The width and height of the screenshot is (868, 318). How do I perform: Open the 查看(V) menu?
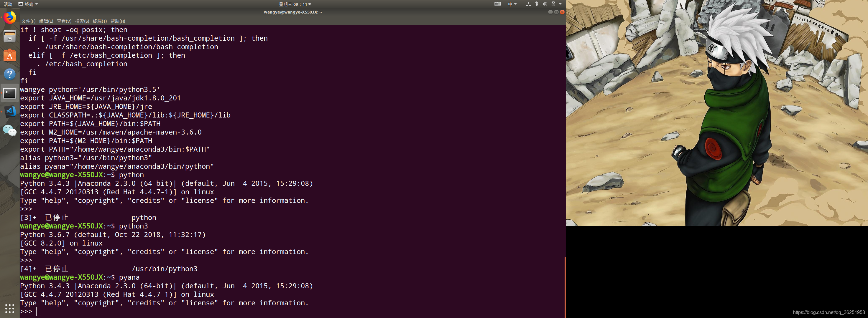click(x=64, y=21)
